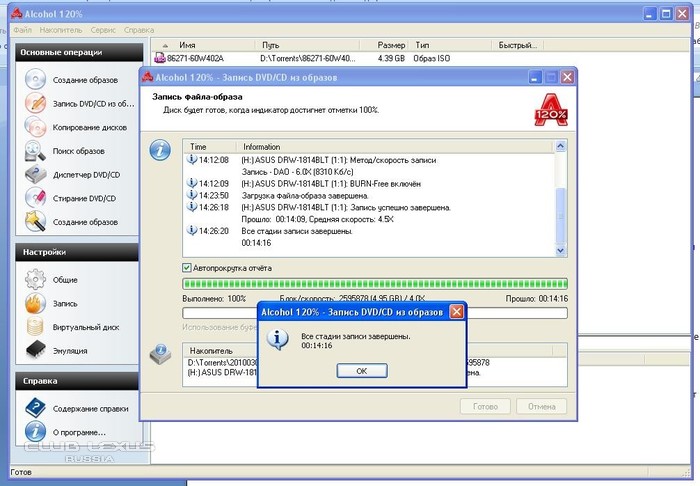
Task: Open Запись DVD/CD из образов in sidebar
Action: coord(78,103)
